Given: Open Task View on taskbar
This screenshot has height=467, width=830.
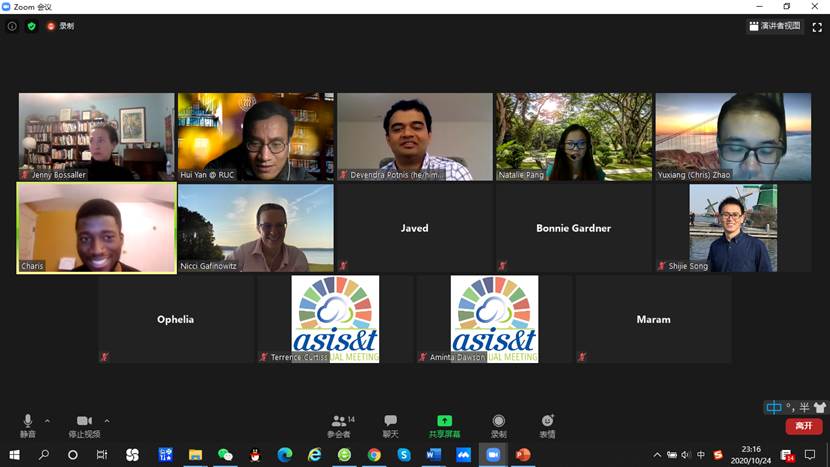Looking at the screenshot, I should click(102, 455).
